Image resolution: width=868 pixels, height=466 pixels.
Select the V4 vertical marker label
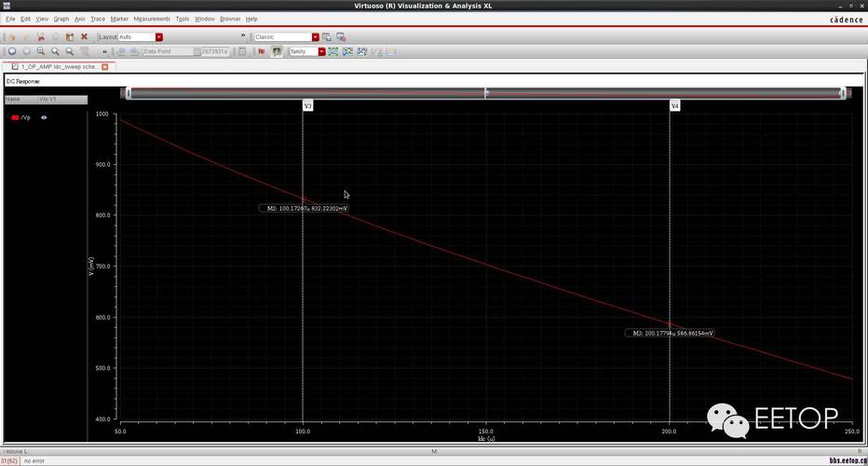[x=674, y=106]
